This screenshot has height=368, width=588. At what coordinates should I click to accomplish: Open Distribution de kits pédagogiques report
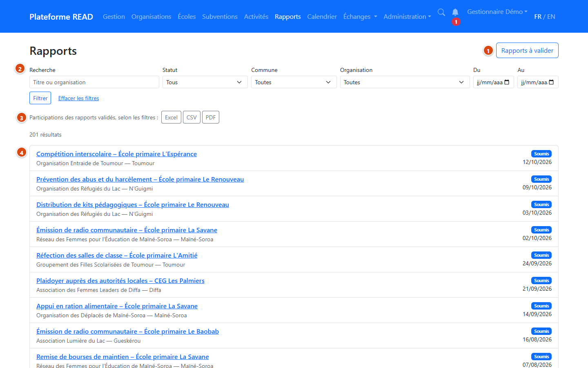133,204
